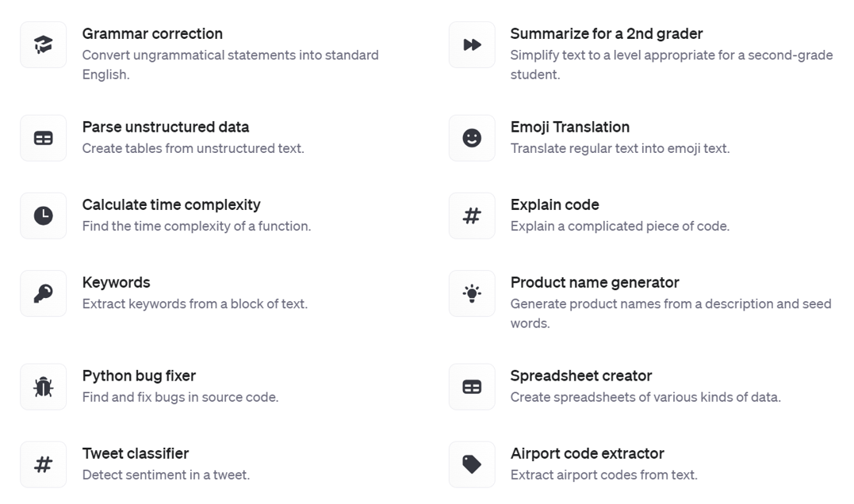
Task: Click the smiley face Emoji Translation icon
Action: coord(472,138)
